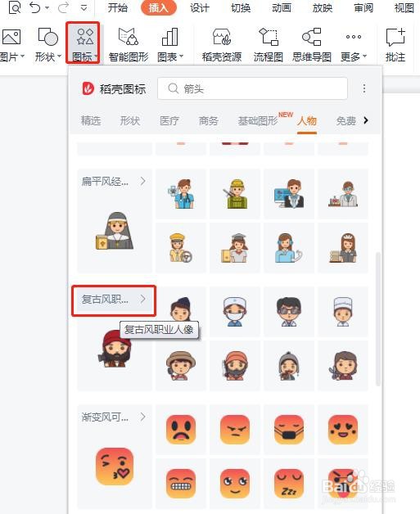Image resolution: width=420 pixels, height=514 pixels.
Task: Insert the heart eyes emoji
Action: tap(343, 430)
